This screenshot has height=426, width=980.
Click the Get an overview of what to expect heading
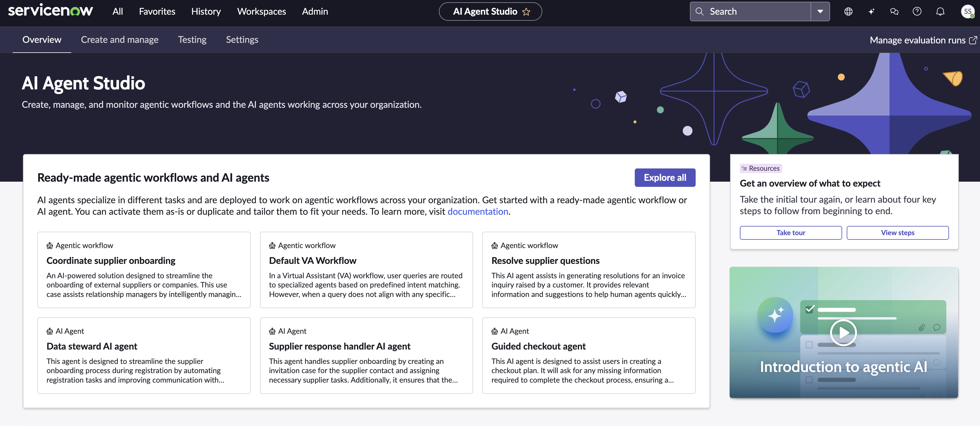(x=810, y=183)
